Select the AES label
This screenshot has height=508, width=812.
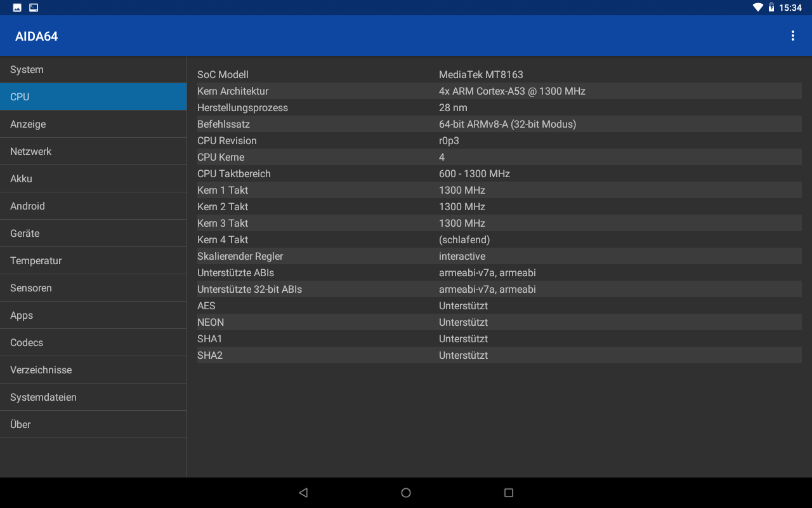click(x=206, y=306)
